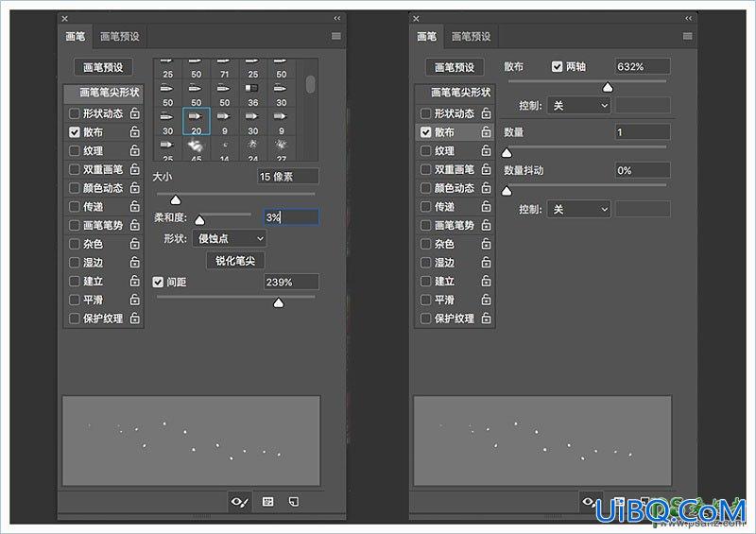Click lock icon beside 湿边 in left panel
This screenshot has width=756, height=534.
pyautogui.click(x=135, y=263)
